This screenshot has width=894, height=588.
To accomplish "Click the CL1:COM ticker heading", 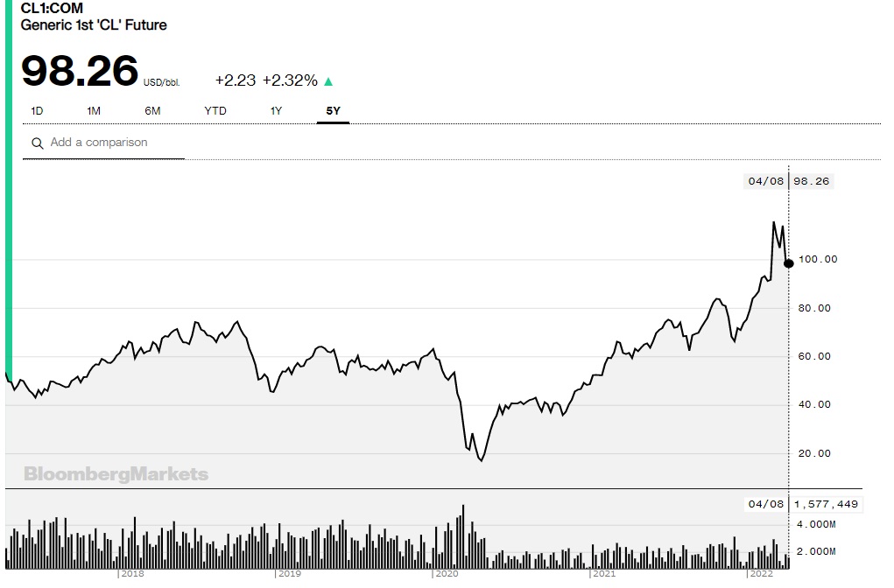I will [53, 9].
